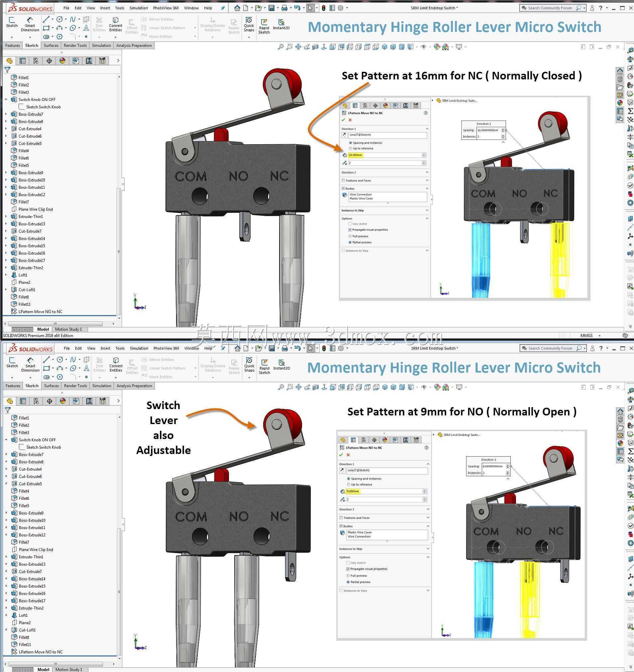Image resolution: width=634 pixels, height=672 pixels.
Task: Confirm pattern with green checkmark, 16mm panel
Action: tap(343, 120)
